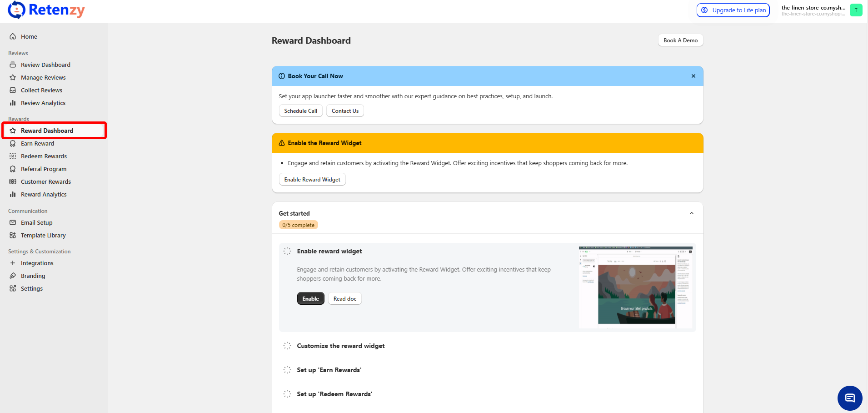Screen dimensions: 868x413
Task: Click the Review Analytics bar chart icon
Action: click(x=13, y=103)
